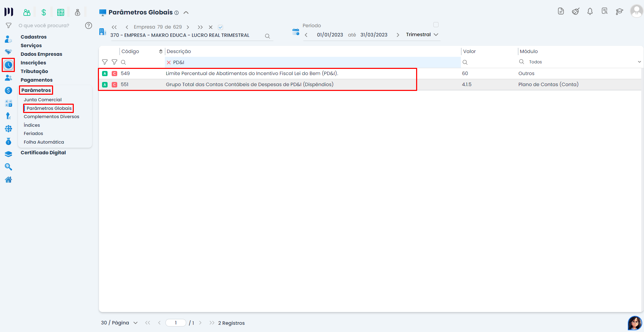Click the company building icon
644x332 pixels.
pos(102,32)
